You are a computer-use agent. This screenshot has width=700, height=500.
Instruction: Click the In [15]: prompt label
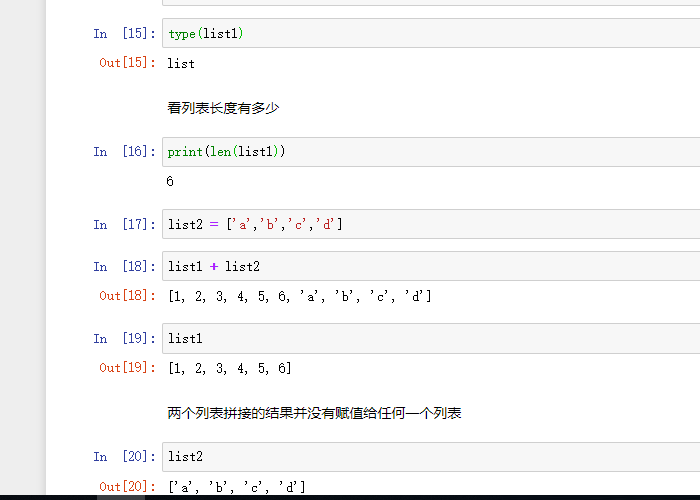(x=125, y=33)
